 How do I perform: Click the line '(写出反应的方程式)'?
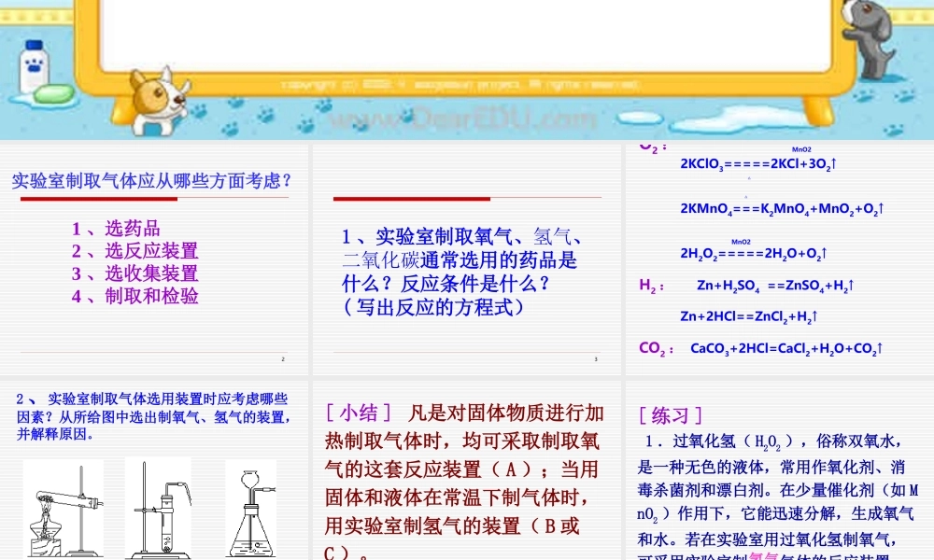(432, 308)
